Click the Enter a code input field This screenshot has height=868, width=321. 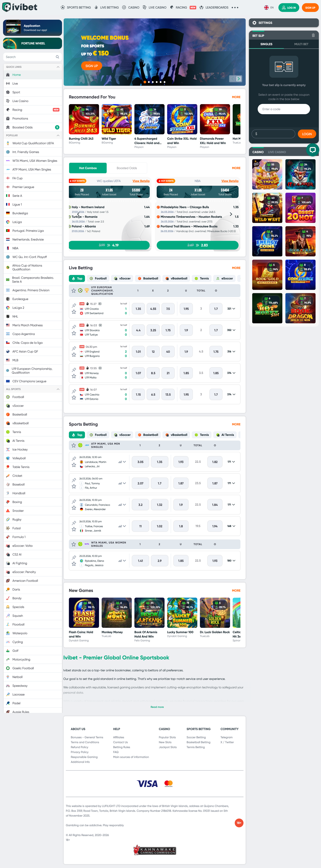click(x=283, y=109)
